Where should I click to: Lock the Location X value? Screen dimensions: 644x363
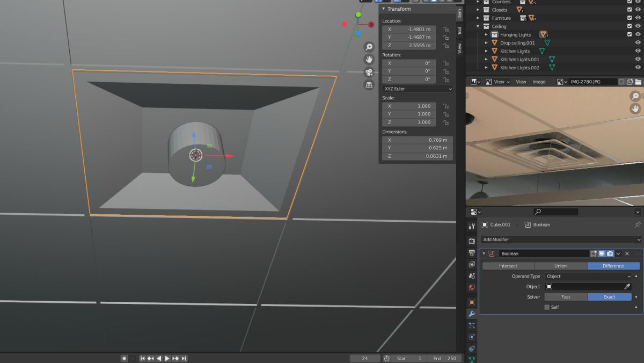click(446, 30)
